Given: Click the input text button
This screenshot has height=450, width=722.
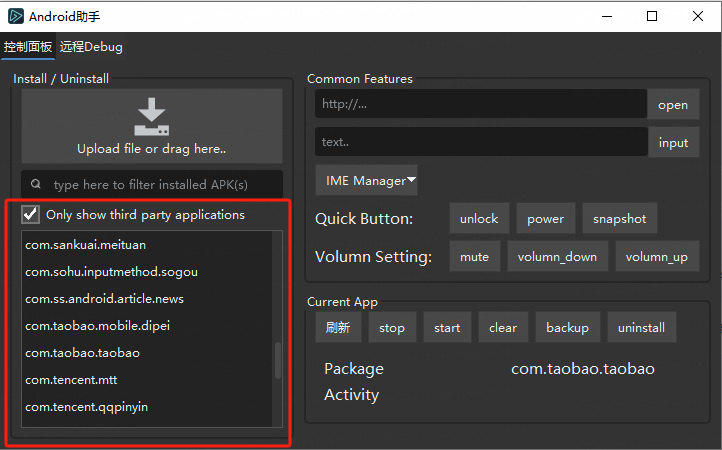Looking at the screenshot, I should coord(674,142).
